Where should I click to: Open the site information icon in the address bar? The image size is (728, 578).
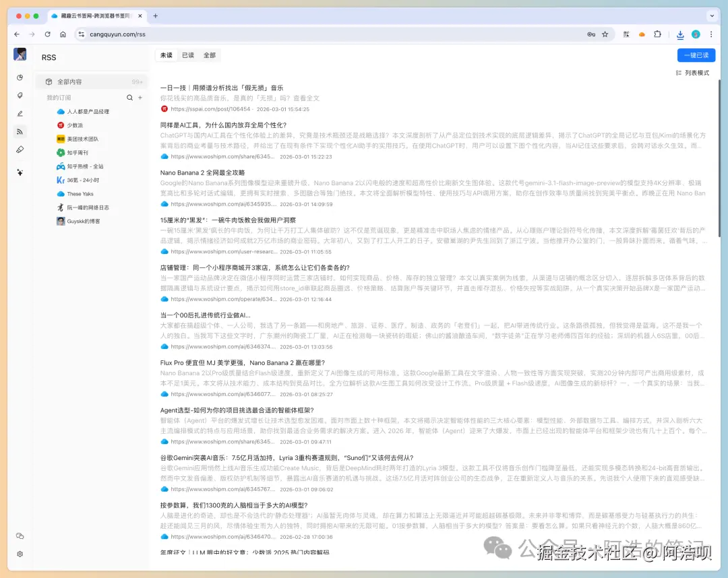82,34
